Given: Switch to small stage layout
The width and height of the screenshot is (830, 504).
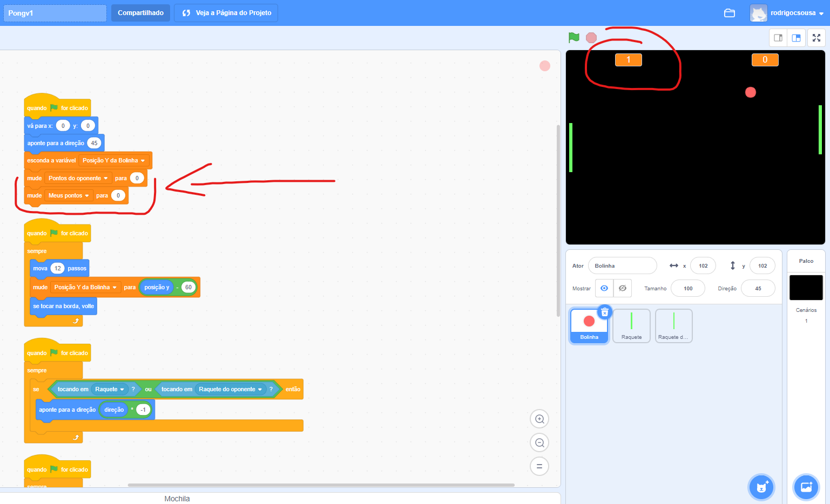Looking at the screenshot, I should [x=778, y=38].
